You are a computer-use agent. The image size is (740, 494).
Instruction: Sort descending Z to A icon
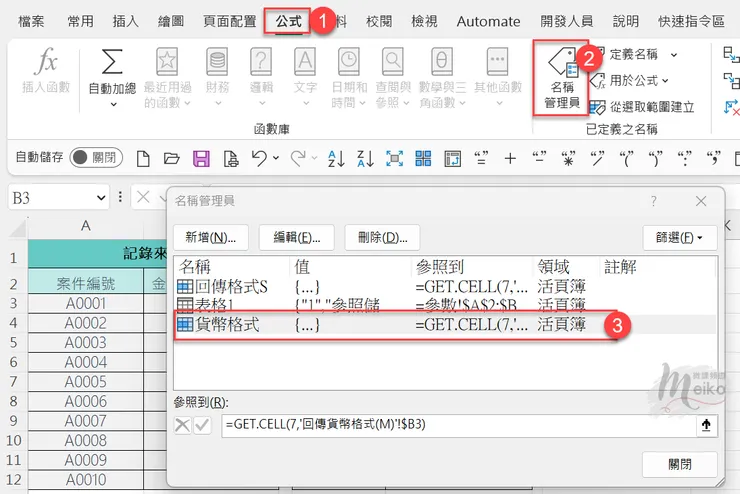coord(365,159)
